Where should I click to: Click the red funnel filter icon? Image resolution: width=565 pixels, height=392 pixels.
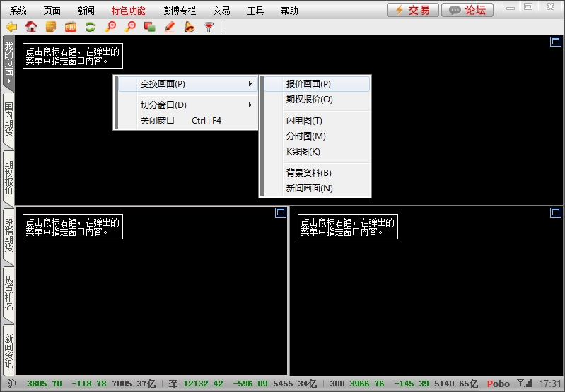click(209, 27)
